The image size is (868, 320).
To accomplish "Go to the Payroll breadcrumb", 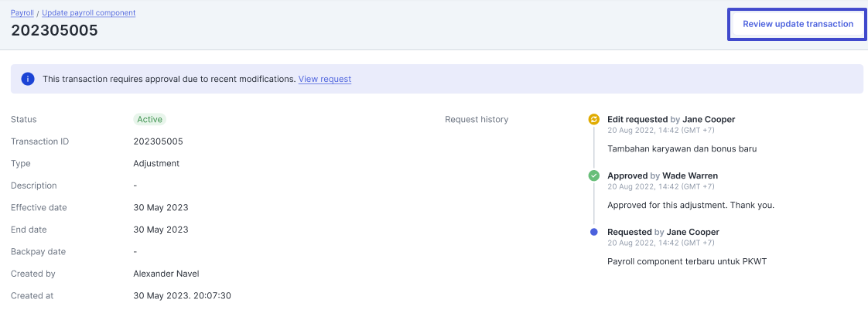I will [22, 13].
